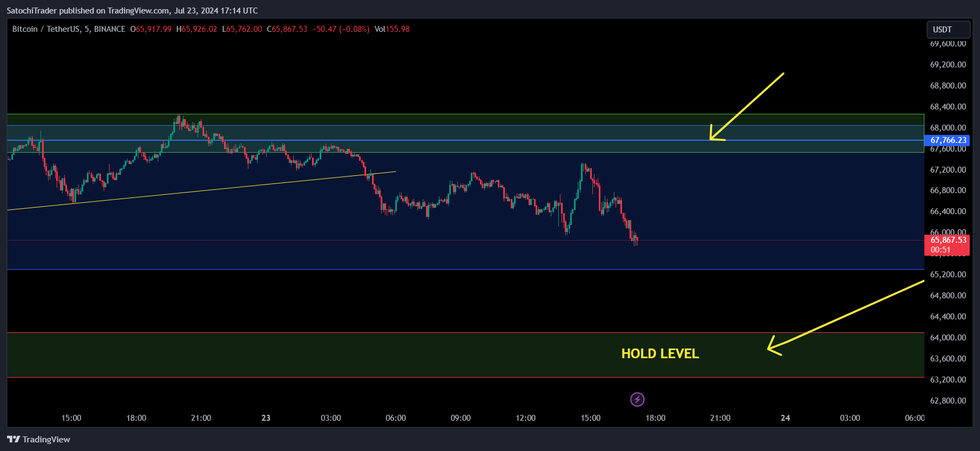This screenshot has width=980, height=451.
Task: Open the USDT currency dropdown
Action: [948, 30]
